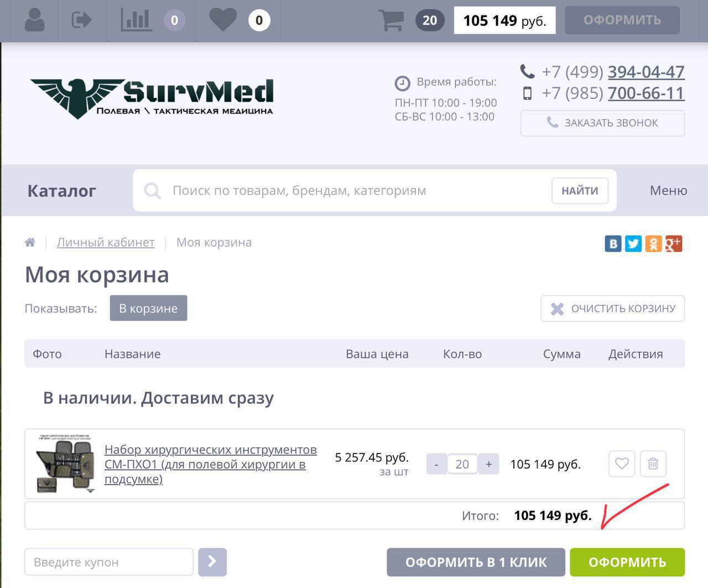Image resolution: width=708 pixels, height=588 pixels.
Task: Share on VK social icon
Action: [x=613, y=243]
